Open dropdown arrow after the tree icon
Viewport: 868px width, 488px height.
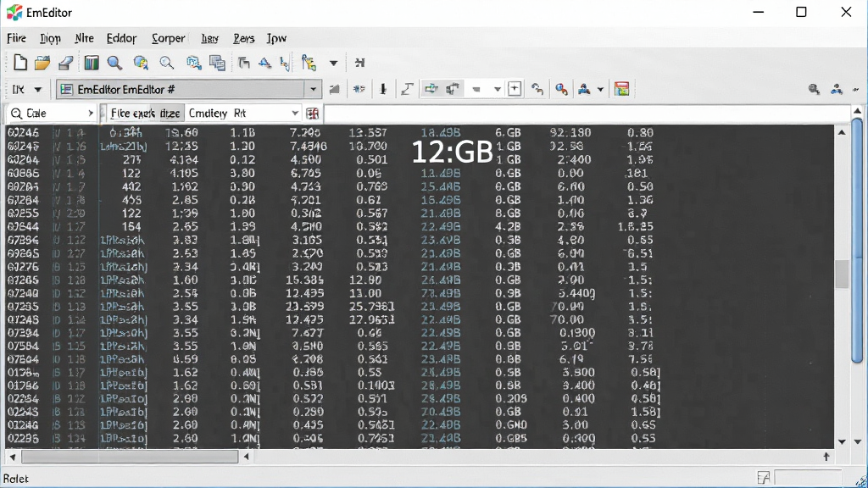coord(333,63)
